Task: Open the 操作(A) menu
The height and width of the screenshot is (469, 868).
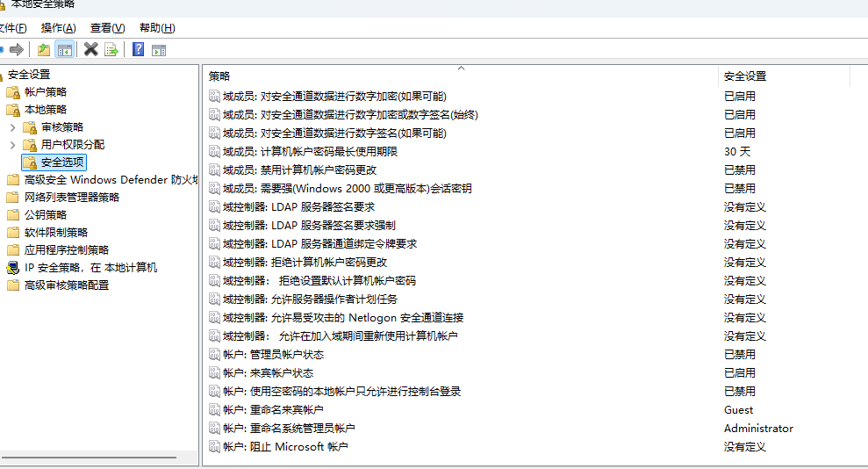Action: 59,28
